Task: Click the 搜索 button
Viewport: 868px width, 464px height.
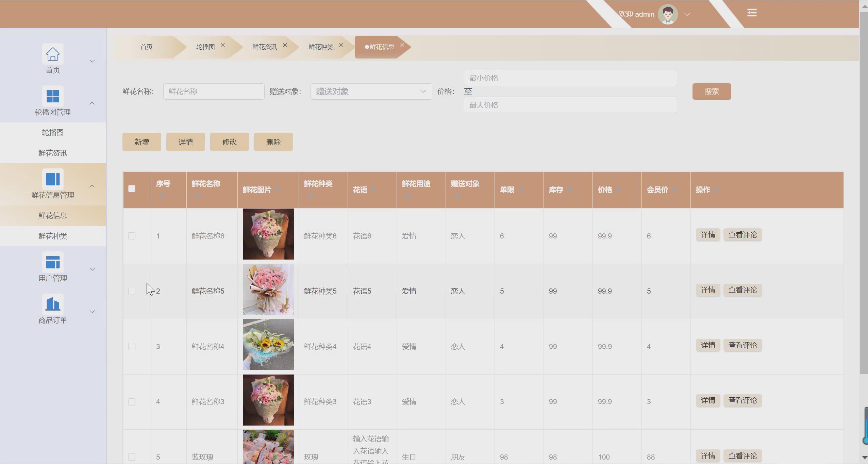Action: pos(712,92)
